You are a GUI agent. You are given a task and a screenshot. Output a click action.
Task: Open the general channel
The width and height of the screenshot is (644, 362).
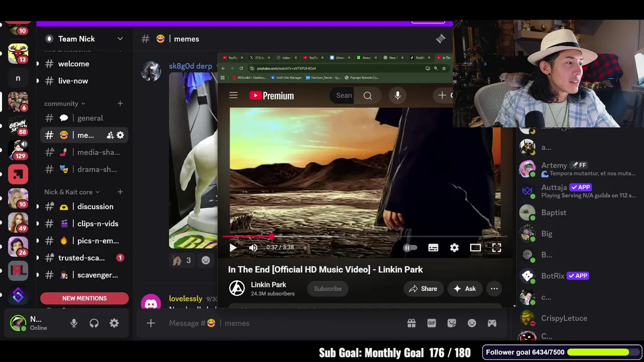pos(84,118)
